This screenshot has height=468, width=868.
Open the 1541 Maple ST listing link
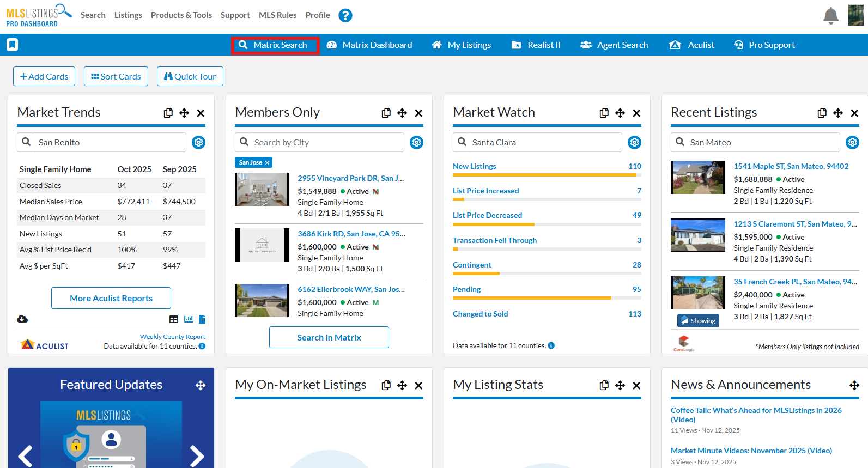(791, 166)
